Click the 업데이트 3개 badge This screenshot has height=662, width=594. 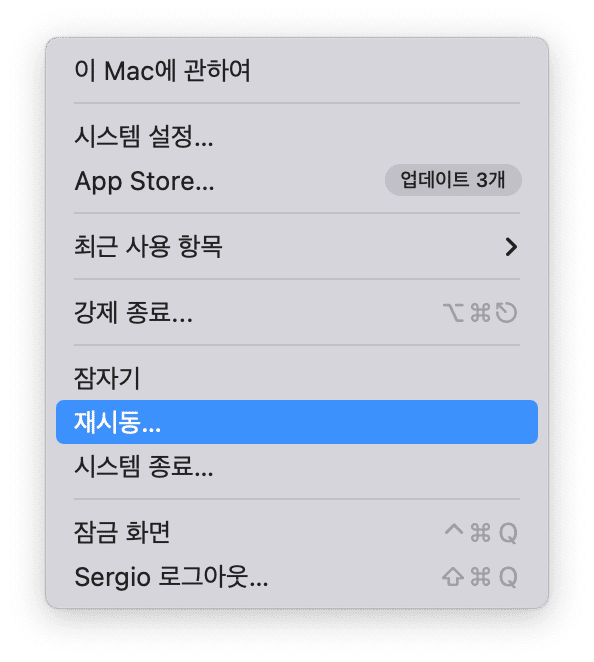pos(453,180)
